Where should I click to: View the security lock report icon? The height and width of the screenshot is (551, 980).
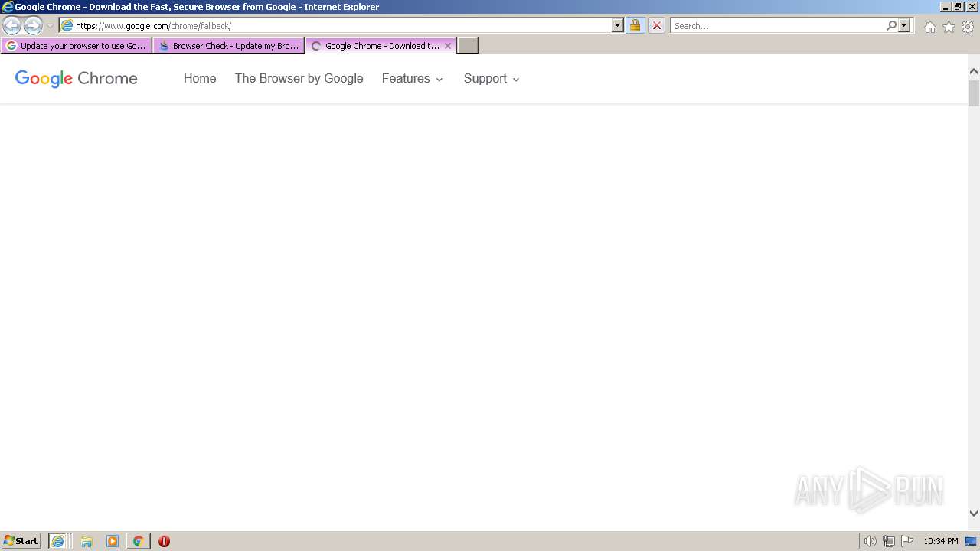[635, 26]
